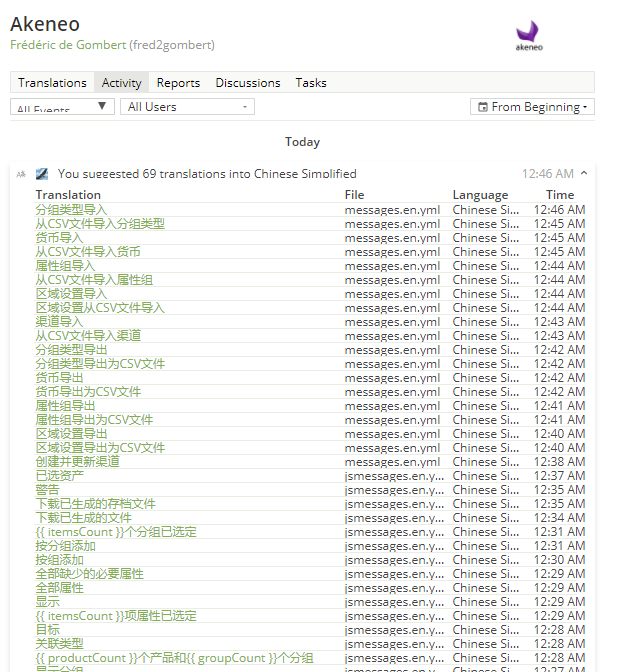This screenshot has height=672, width=617.
Task: Click the small language icon before the suggestion event
Action: 21,174
